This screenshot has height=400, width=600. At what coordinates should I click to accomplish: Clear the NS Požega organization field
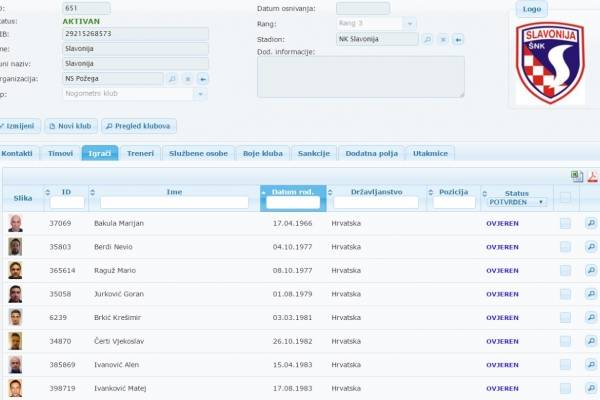187,78
